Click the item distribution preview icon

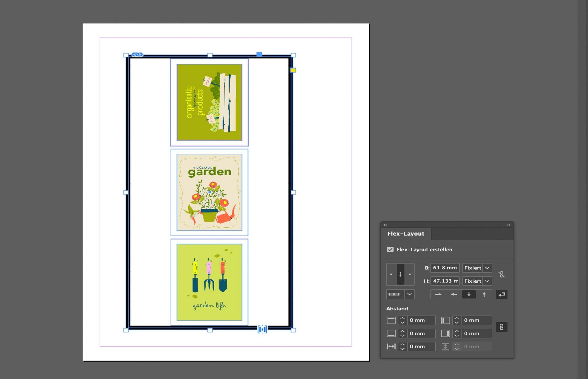coord(394,294)
